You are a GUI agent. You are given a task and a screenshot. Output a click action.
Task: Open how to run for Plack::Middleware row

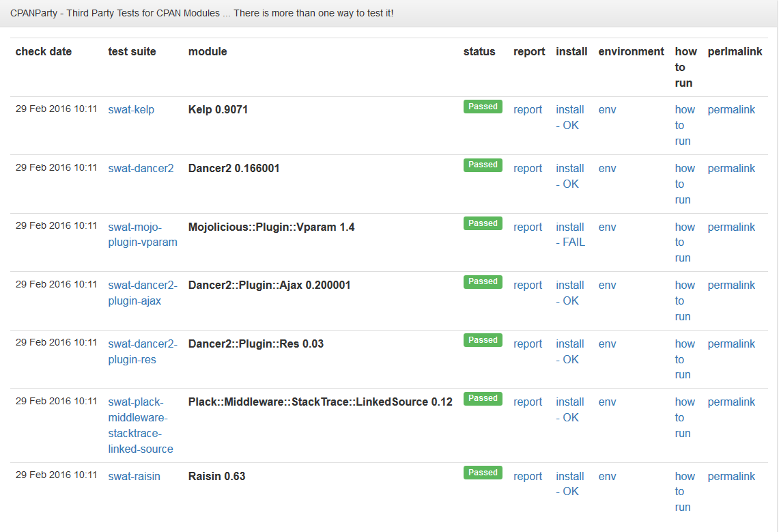pos(685,417)
